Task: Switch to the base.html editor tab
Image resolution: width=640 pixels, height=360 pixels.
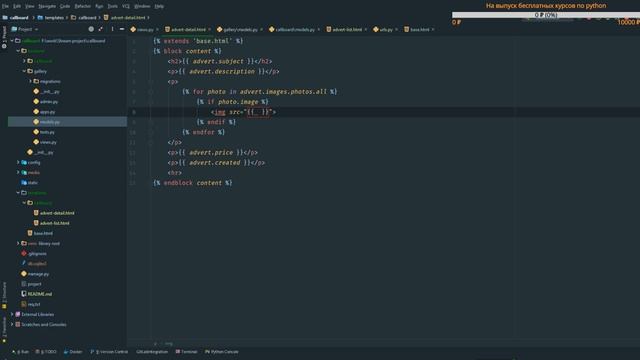Action: pyautogui.click(x=419, y=29)
